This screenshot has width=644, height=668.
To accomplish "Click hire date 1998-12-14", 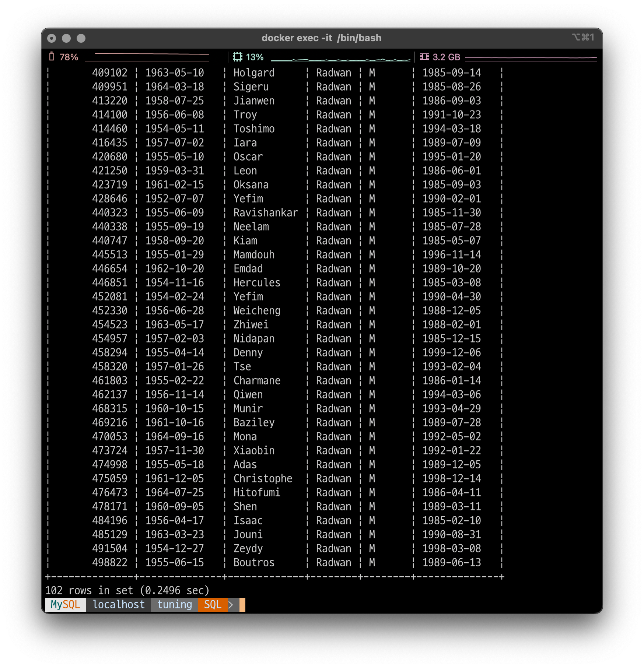I will [x=451, y=479].
